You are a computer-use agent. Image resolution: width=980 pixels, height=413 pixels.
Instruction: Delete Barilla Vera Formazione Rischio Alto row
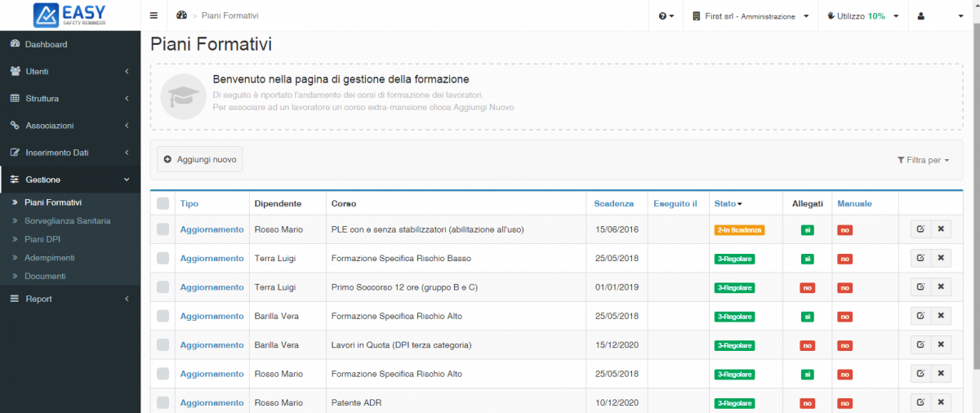pyautogui.click(x=941, y=316)
